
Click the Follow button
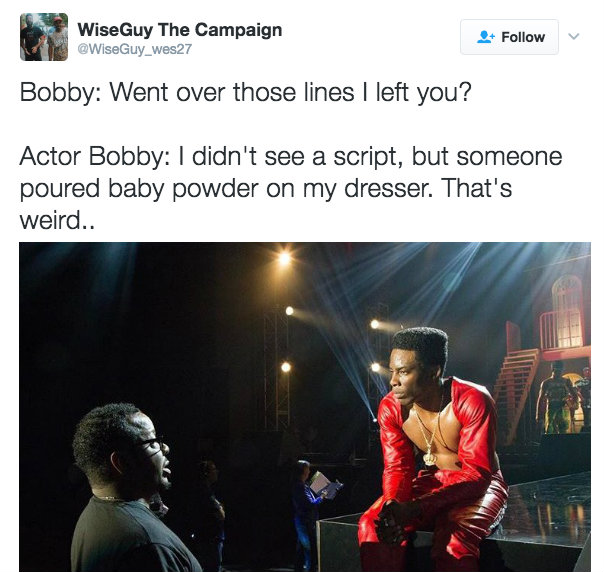tap(509, 37)
